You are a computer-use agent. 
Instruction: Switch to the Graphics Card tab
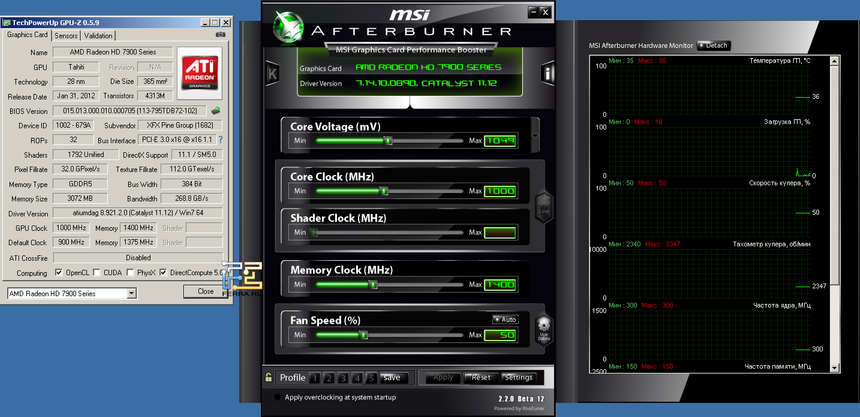coord(27,35)
